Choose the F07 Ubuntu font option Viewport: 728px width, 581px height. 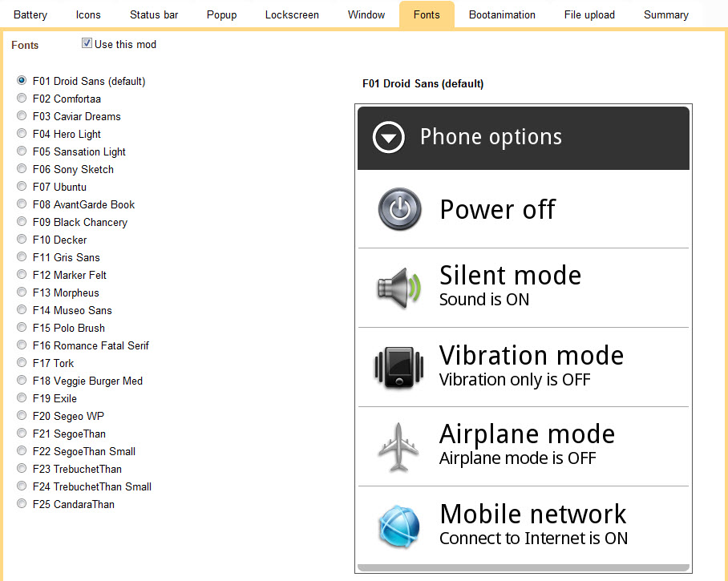coord(22,186)
